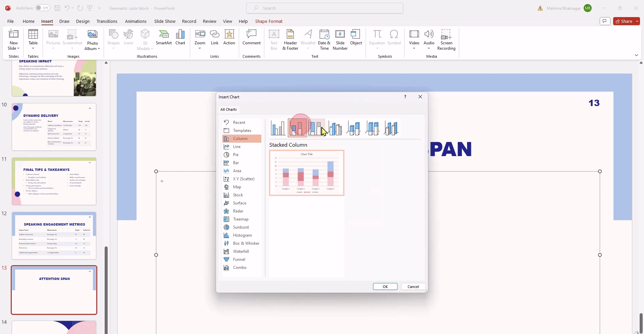Pick the 3-D Stacked Column chart icon
Viewport: 644px width, 334px height.
click(354, 128)
